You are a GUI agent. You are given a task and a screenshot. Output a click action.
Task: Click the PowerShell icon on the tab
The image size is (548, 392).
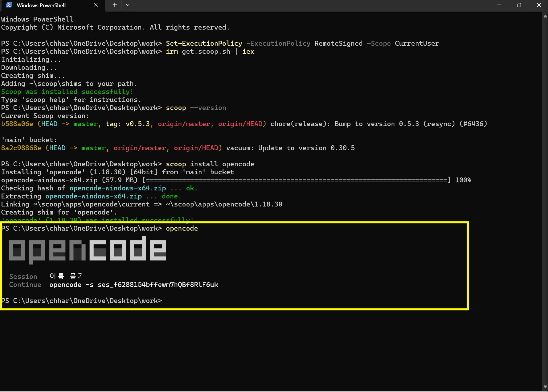[9, 5]
